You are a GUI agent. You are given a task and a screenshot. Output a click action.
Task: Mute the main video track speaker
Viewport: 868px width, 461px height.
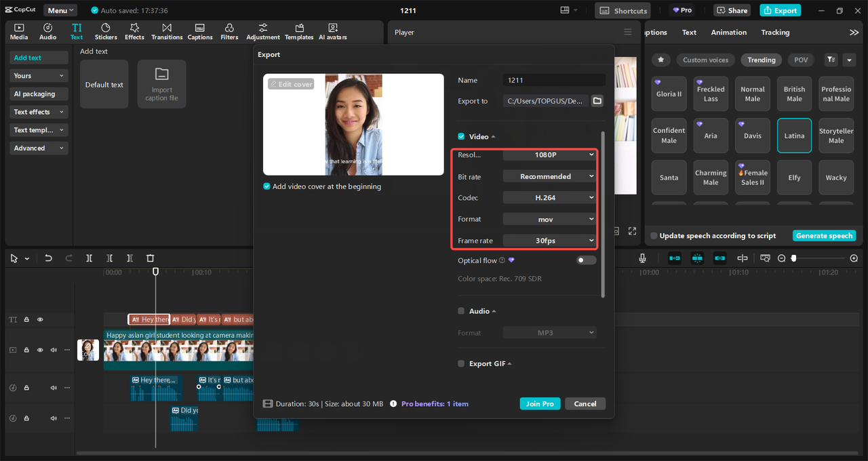coord(54,350)
